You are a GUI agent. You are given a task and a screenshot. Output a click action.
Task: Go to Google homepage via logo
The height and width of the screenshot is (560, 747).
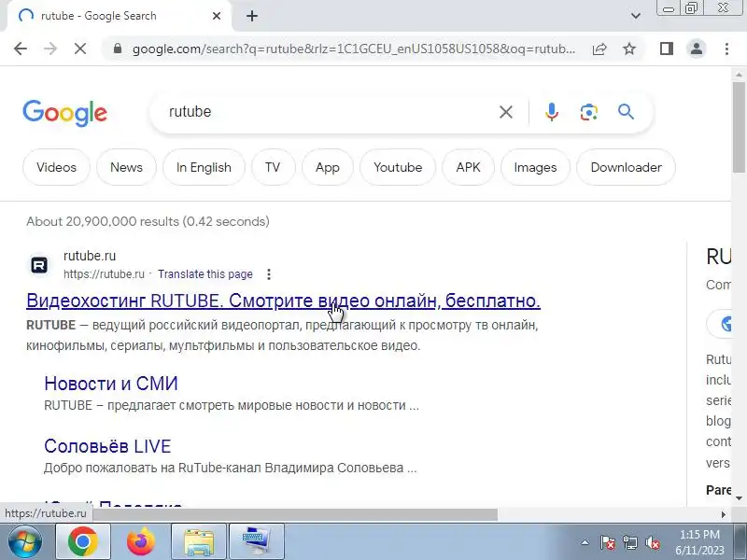coord(64,113)
